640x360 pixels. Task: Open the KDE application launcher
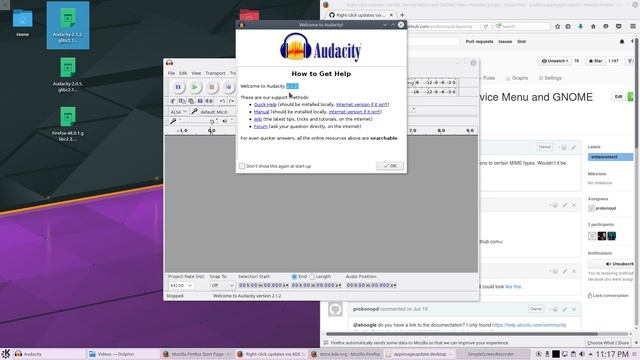6,354
